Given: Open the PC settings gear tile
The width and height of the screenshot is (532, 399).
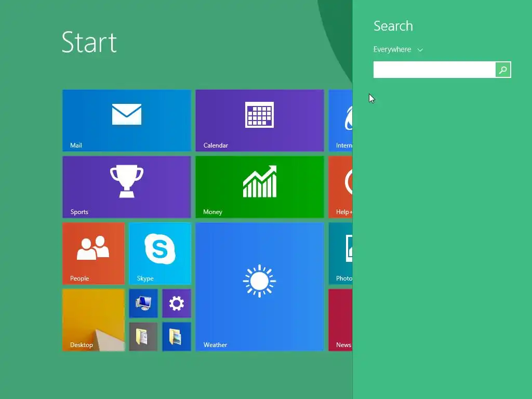Looking at the screenshot, I should click(x=177, y=303).
